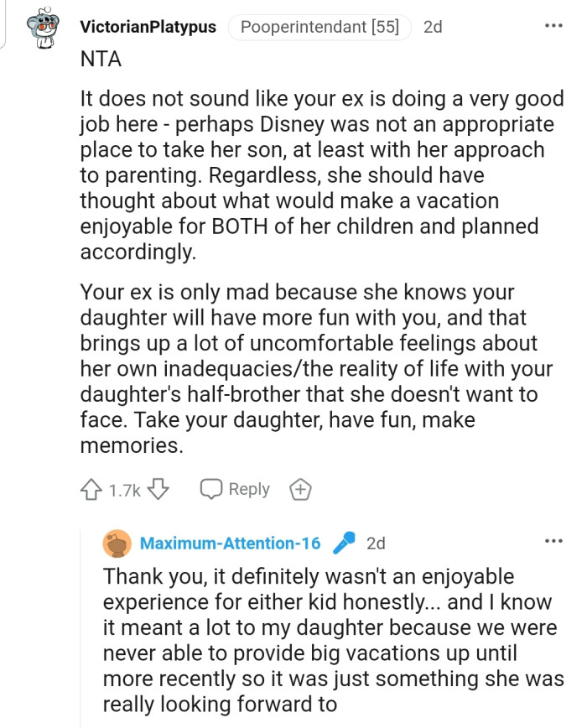
Task: Open Maximum-Attention-16's profile via username
Action: pyautogui.click(x=230, y=543)
